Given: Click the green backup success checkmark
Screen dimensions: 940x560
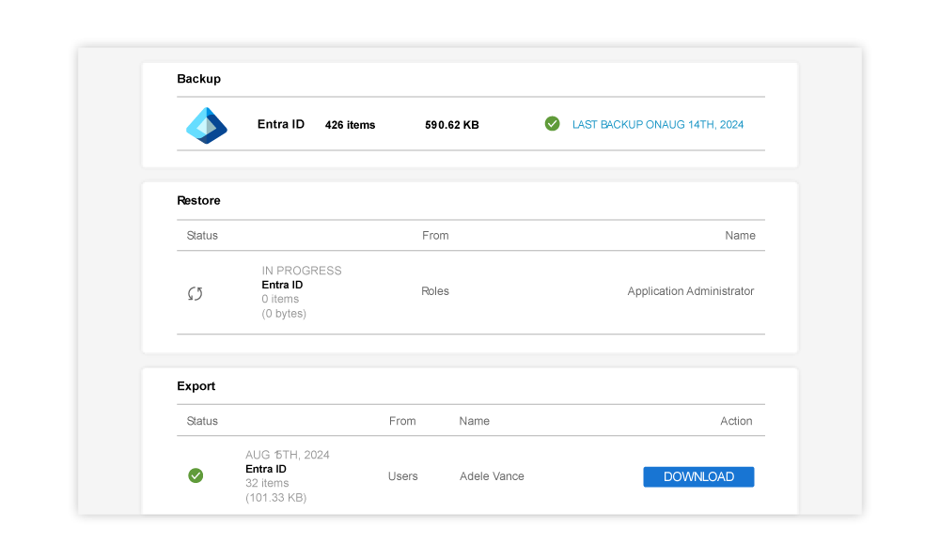Looking at the screenshot, I should [552, 124].
